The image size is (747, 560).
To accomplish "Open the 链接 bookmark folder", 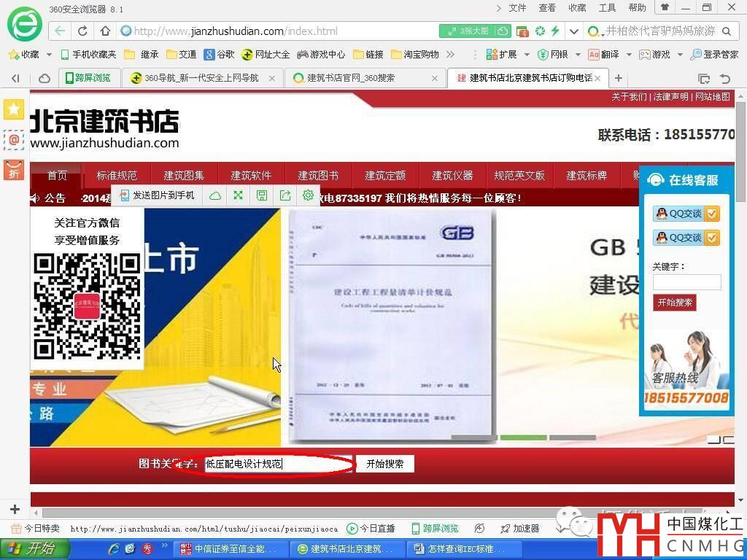I will tap(368, 54).
